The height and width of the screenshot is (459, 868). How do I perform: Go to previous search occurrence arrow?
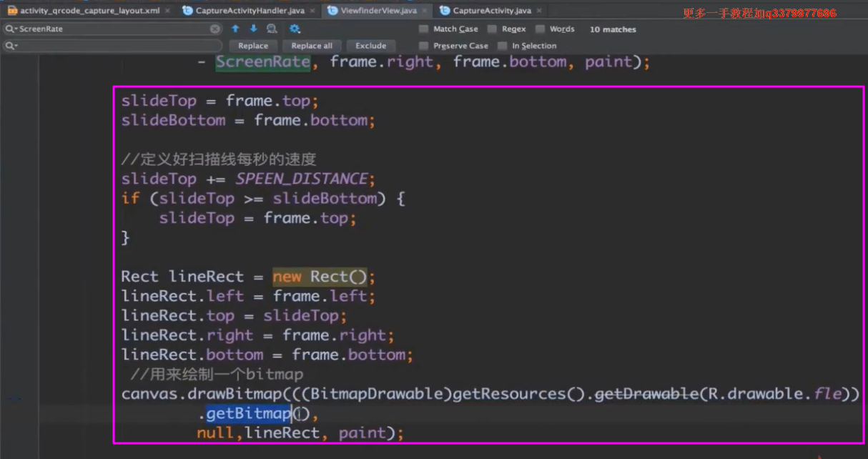tap(235, 29)
